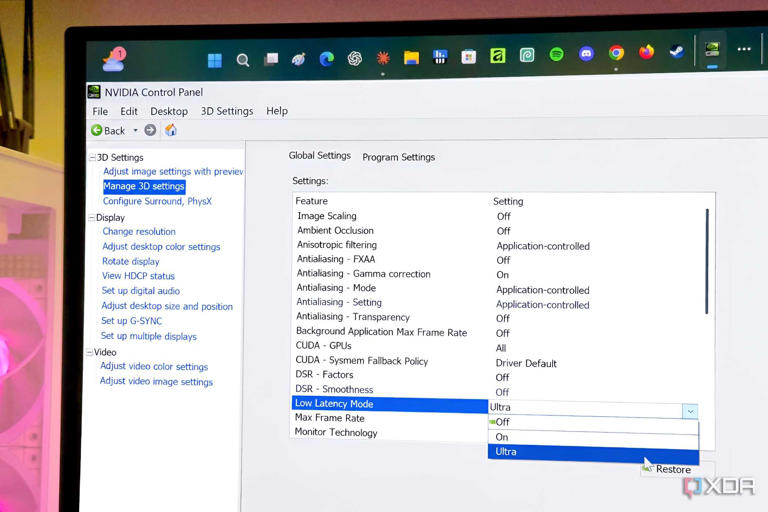Open the Desktop menu
The width and height of the screenshot is (768, 512).
coord(169,112)
